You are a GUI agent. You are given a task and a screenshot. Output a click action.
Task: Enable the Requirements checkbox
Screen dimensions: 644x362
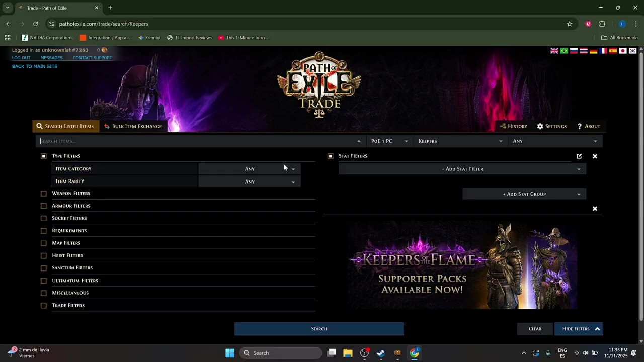coord(44,231)
